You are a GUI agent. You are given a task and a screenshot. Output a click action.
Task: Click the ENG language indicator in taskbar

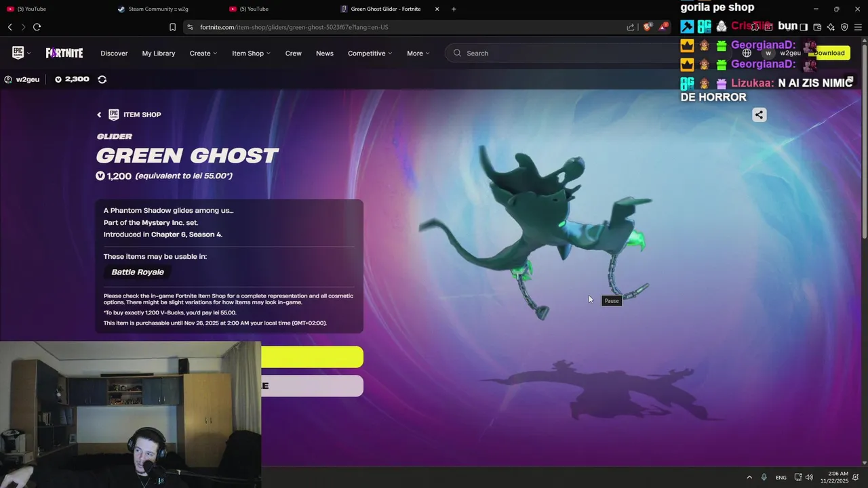tap(781, 477)
